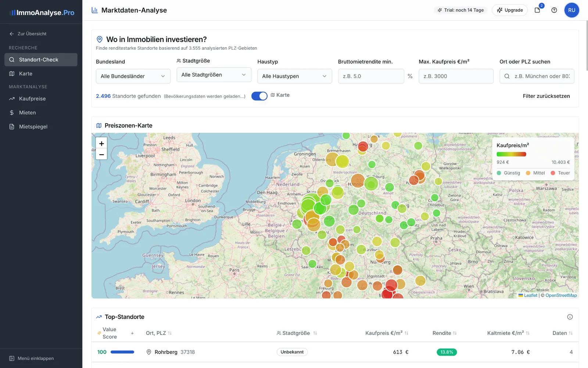Click the Trial: noch 14 Tage badge

tap(460, 10)
